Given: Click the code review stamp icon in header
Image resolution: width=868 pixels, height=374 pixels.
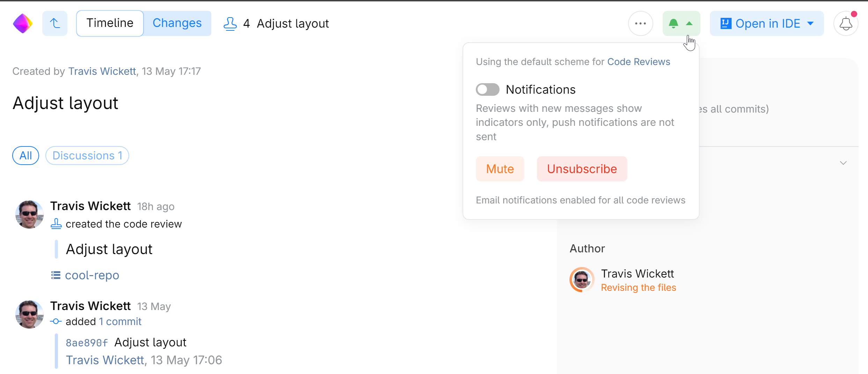Looking at the screenshot, I should coord(230,23).
